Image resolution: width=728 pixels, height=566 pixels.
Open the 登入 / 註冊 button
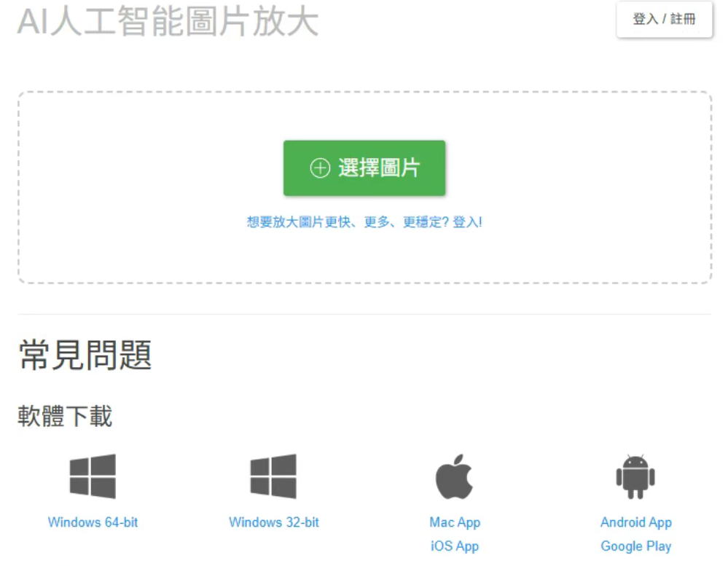(x=664, y=19)
